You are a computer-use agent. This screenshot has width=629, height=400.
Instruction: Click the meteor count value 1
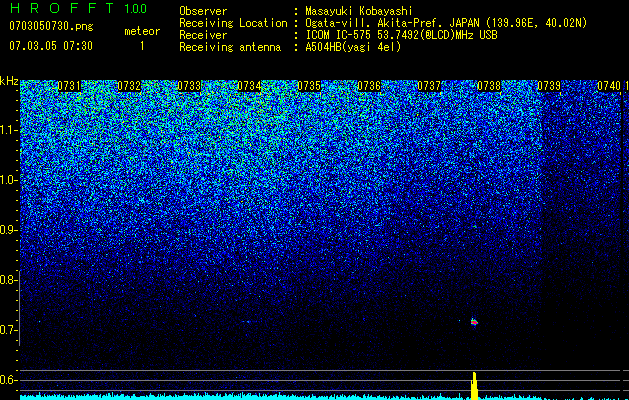(x=142, y=46)
